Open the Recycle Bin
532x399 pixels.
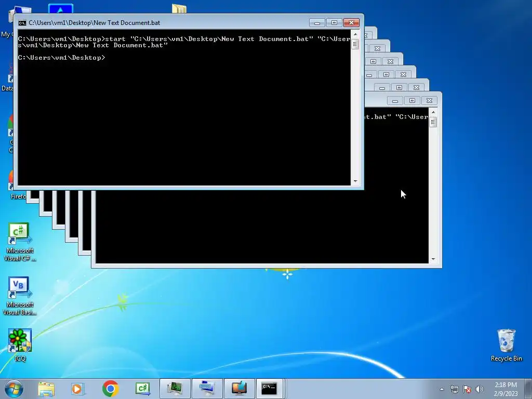[506, 345]
